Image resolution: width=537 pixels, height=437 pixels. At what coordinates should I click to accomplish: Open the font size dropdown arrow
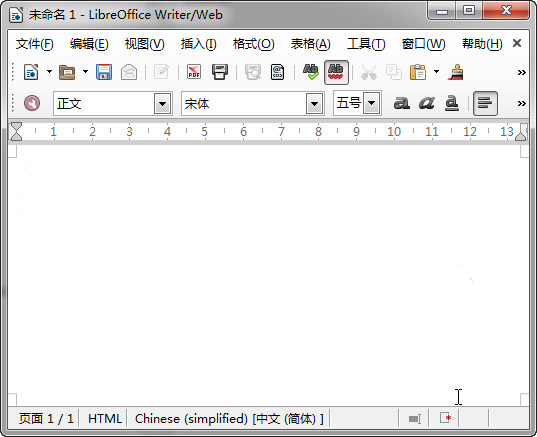372,103
